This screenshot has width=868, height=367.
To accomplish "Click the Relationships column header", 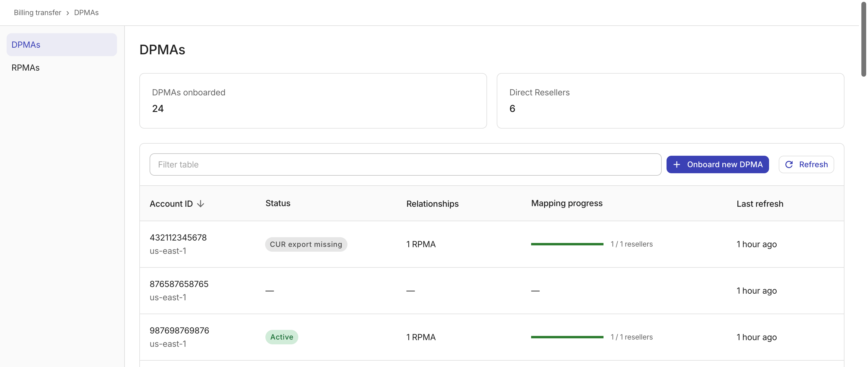I will click(432, 204).
